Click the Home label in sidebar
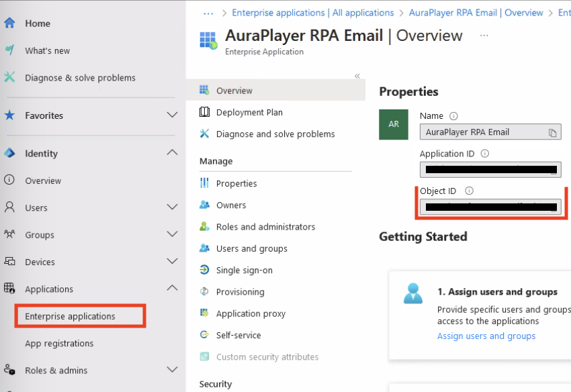 38,23
